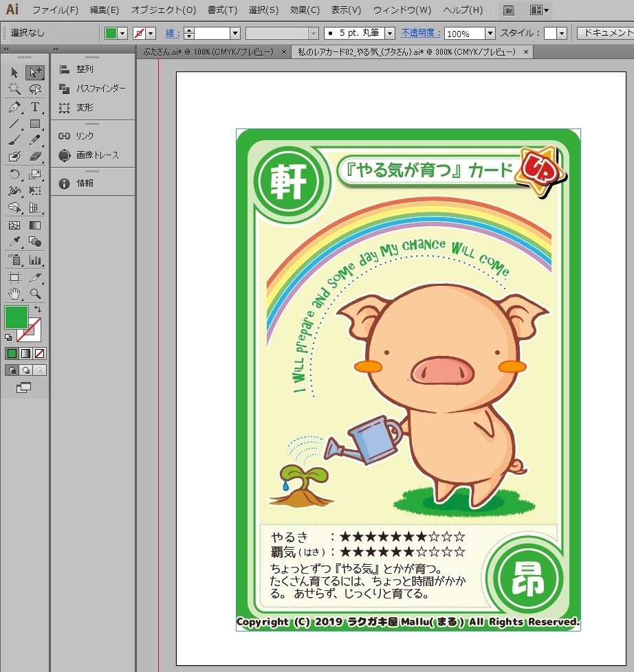Open the fill color dropdown
The width and height of the screenshot is (634, 672).
[122, 33]
